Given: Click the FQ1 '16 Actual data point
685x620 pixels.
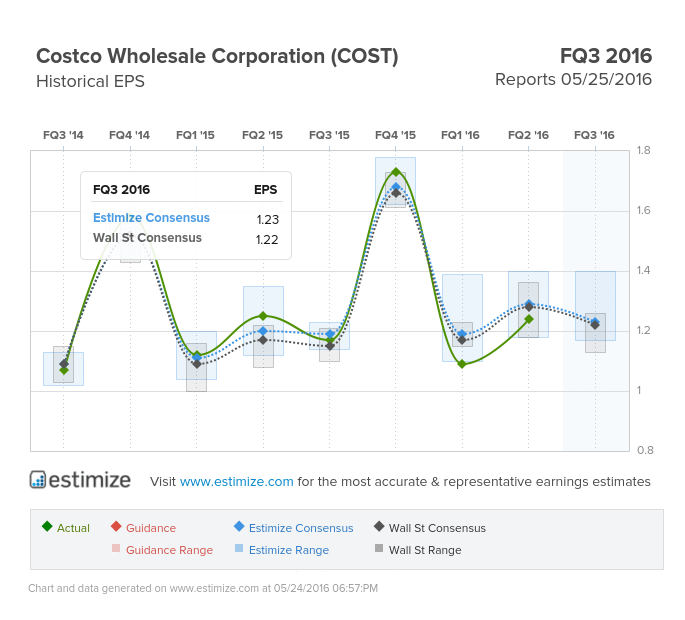Looking at the screenshot, I should click(462, 364).
